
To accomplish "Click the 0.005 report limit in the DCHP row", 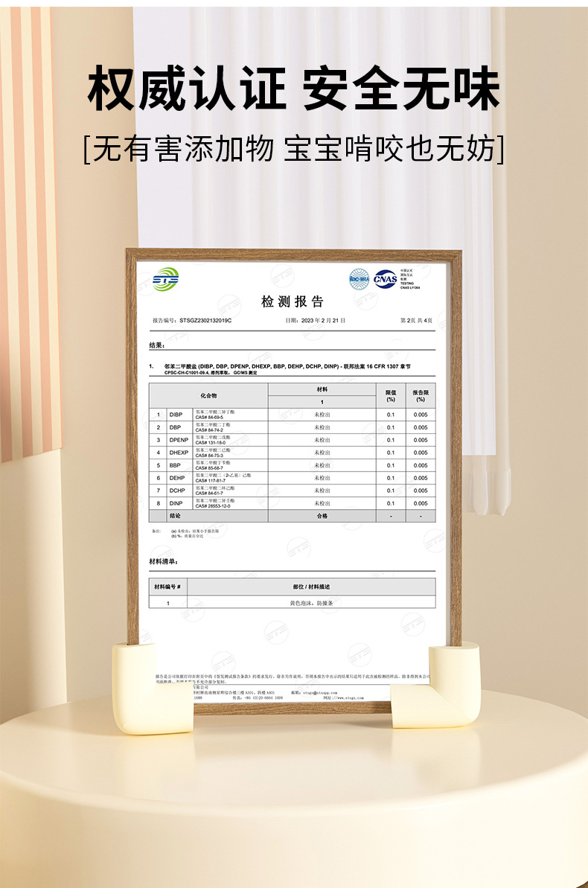I will click(421, 491).
